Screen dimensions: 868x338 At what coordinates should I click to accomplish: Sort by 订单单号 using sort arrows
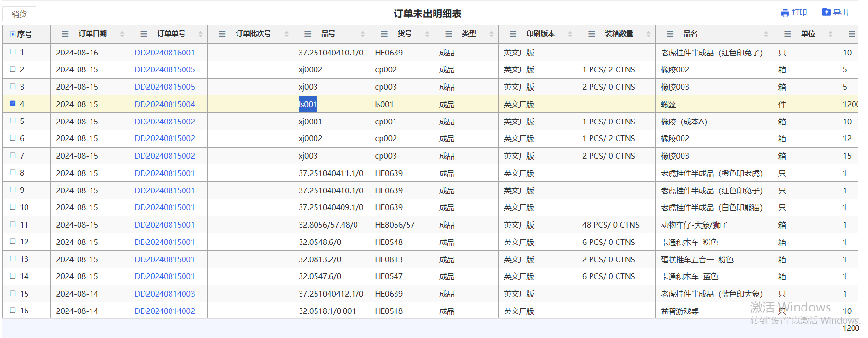(x=201, y=34)
